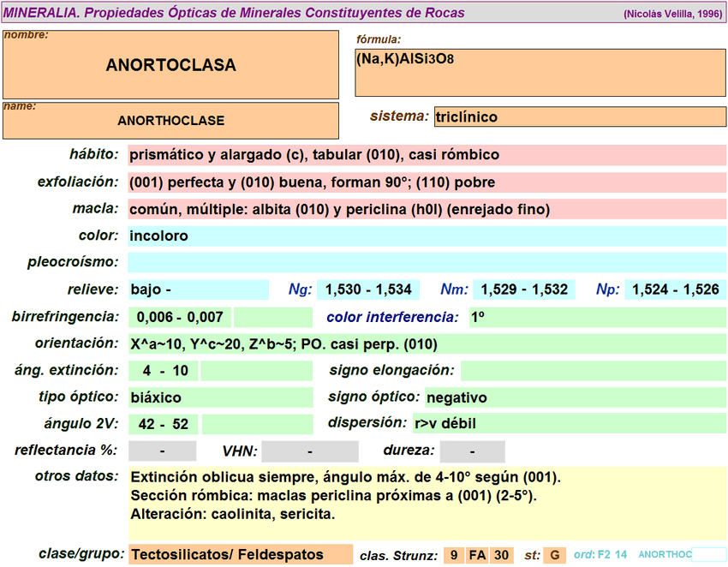
Task: Select the relieve field showing bajo -
Action: [x=198, y=289]
